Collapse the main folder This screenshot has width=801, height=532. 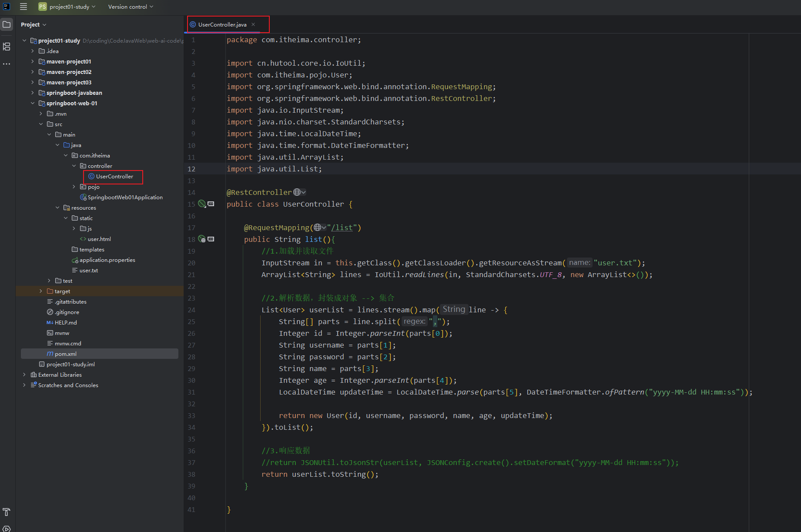tap(49, 134)
